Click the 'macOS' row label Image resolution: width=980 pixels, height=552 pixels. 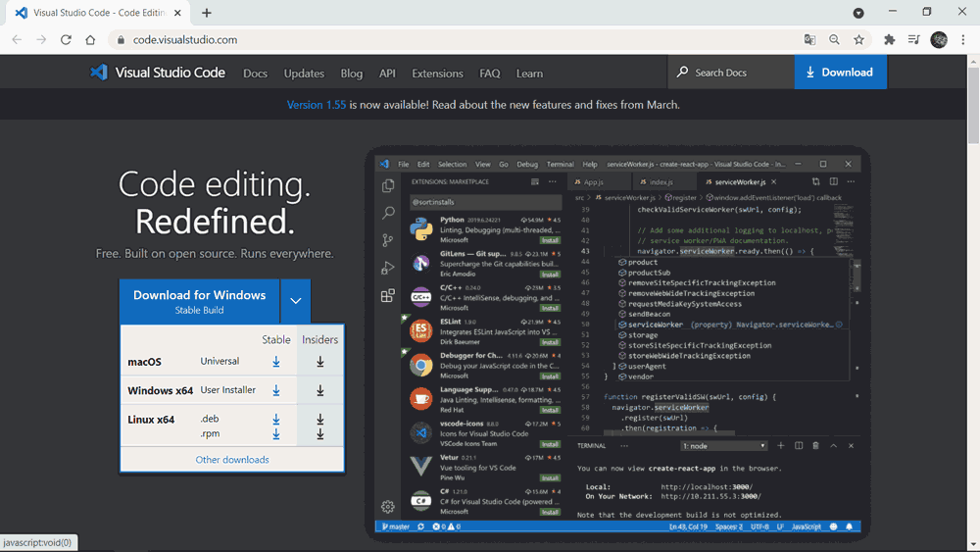click(x=144, y=362)
